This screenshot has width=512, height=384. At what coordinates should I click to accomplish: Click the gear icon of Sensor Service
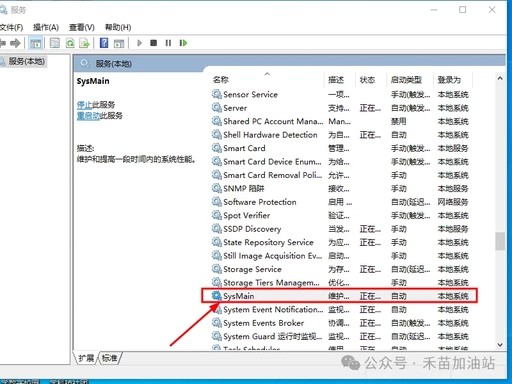217,94
